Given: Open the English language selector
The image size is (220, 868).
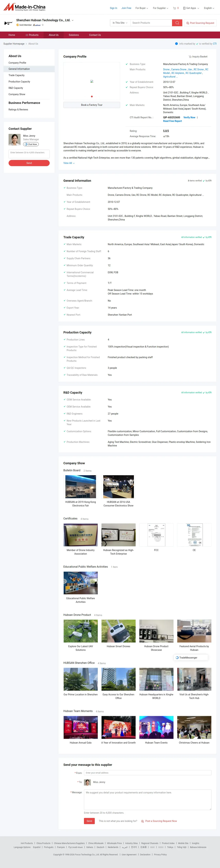Looking at the screenshot, I should coord(209,8).
